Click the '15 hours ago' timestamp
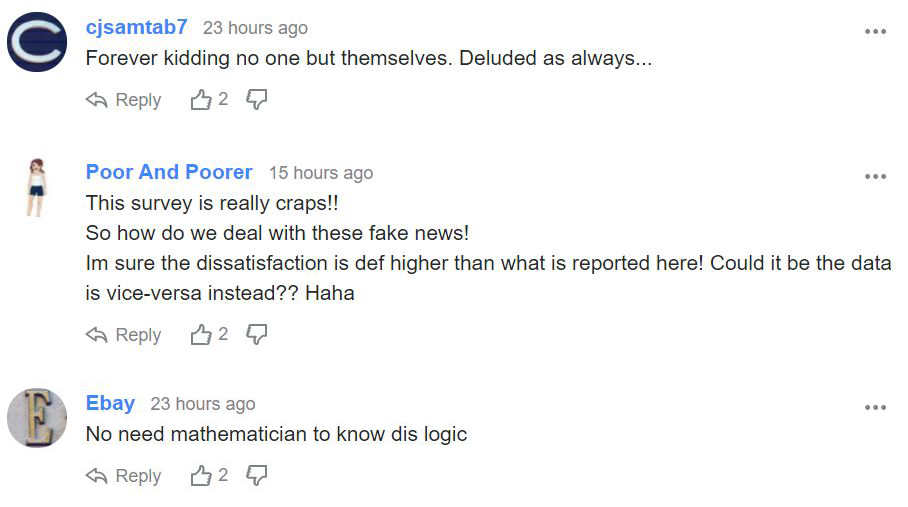Viewport: 908px width, 507px height. click(321, 173)
